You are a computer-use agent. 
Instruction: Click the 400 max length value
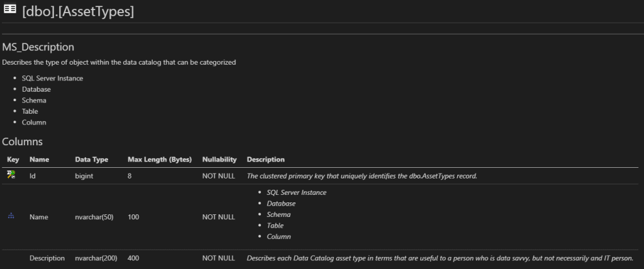[x=133, y=258]
